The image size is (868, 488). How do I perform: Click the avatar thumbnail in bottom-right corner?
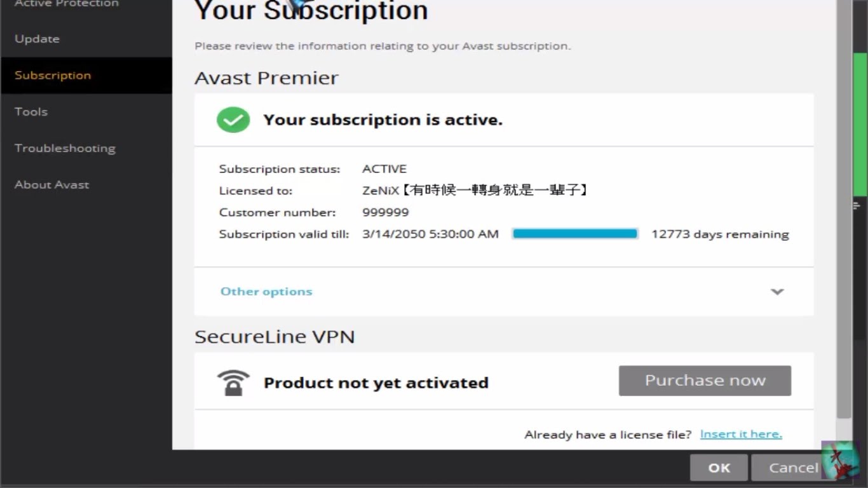click(839, 459)
